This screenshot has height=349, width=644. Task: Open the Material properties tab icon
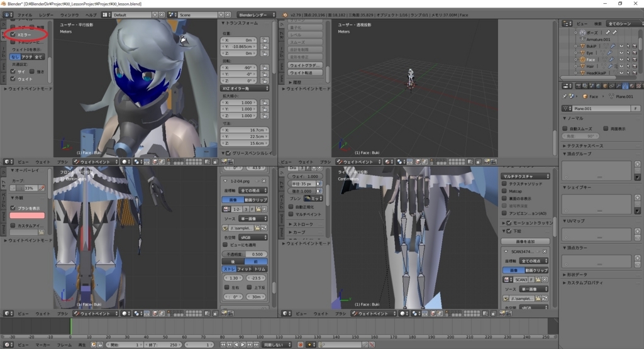coord(631,86)
